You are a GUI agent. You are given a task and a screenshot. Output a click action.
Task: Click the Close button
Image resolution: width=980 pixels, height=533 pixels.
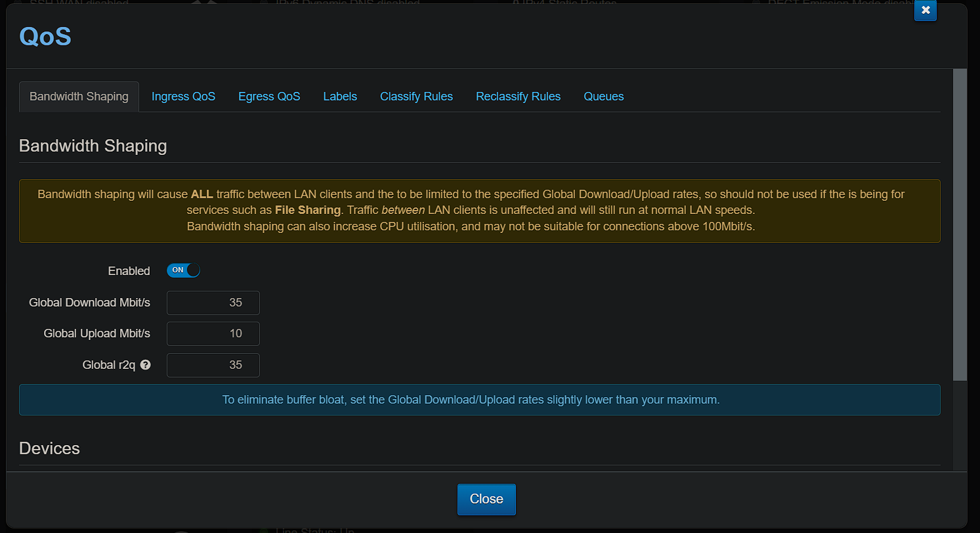[x=486, y=500]
